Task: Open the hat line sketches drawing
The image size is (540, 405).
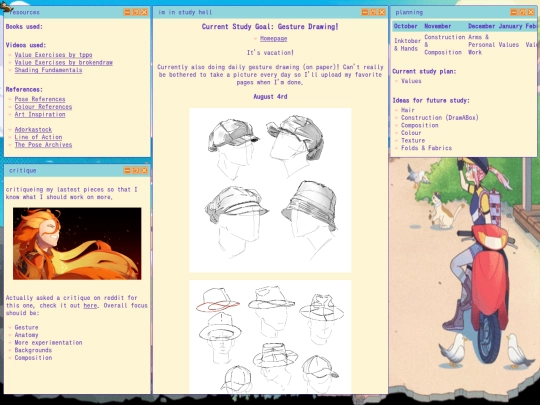Action: [x=270, y=336]
